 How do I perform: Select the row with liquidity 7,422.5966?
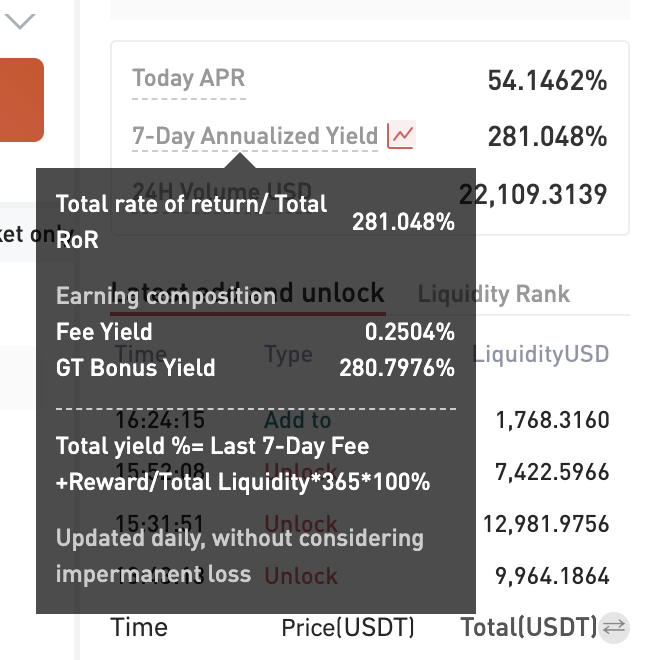tap(553, 472)
